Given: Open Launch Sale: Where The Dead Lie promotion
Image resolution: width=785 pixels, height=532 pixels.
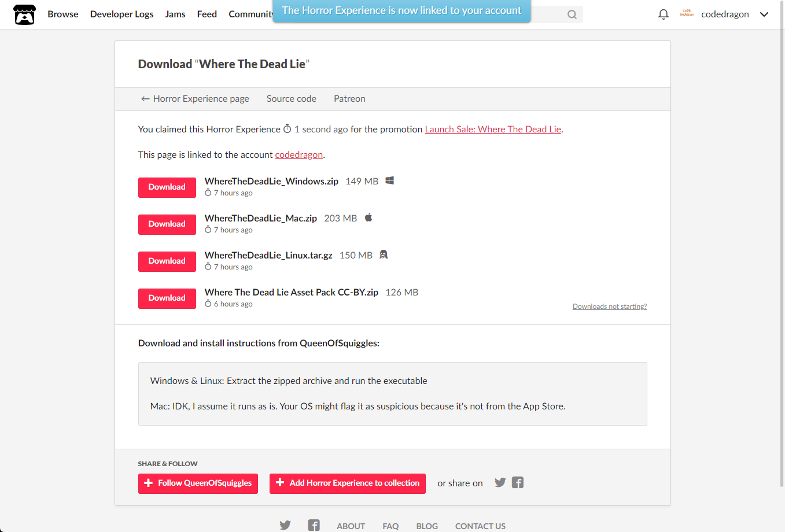Looking at the screenshot, I should 493,130.
